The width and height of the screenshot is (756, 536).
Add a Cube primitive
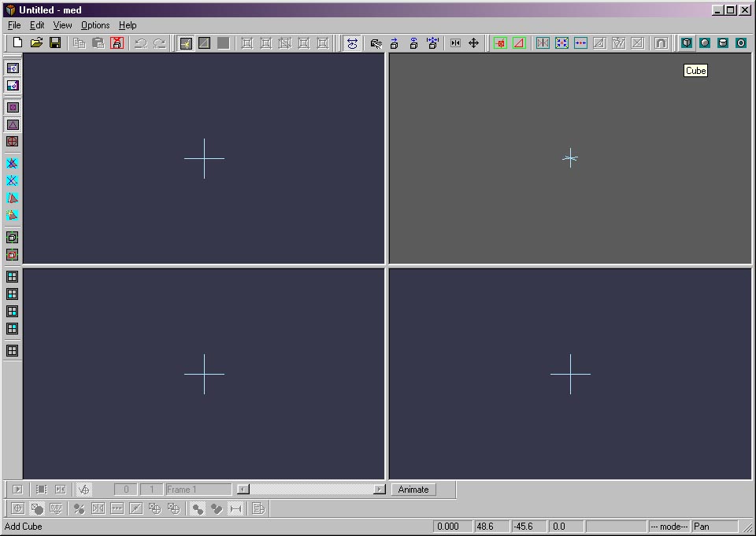point(687,43)
